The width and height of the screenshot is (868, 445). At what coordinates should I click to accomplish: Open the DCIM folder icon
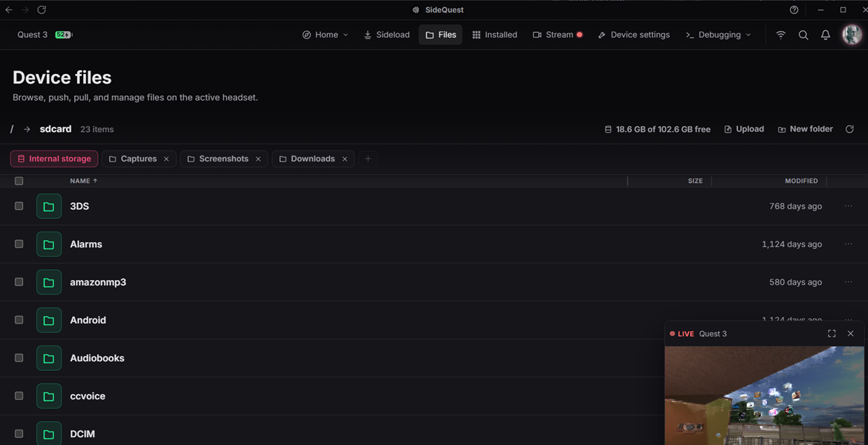[x=49, y=434]
